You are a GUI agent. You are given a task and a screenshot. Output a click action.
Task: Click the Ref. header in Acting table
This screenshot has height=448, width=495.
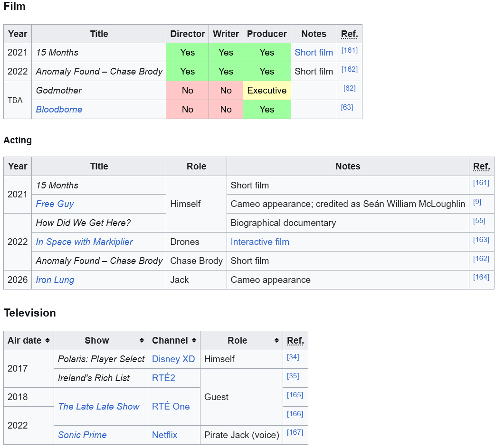click(x=481, y=167)
